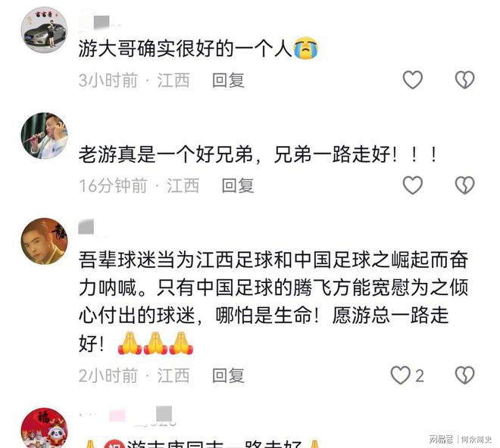Reply to the comment posted 16分钟前

[238, 185]
